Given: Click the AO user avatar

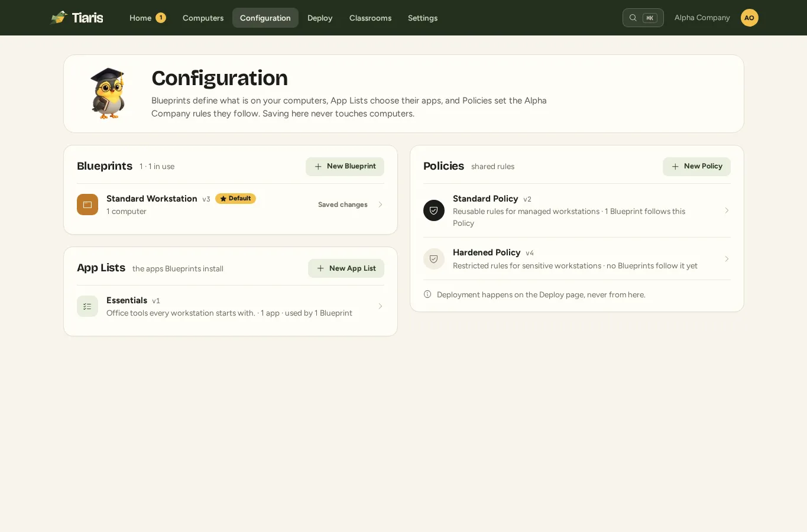Looking at the screenshot, I should 749,18.
